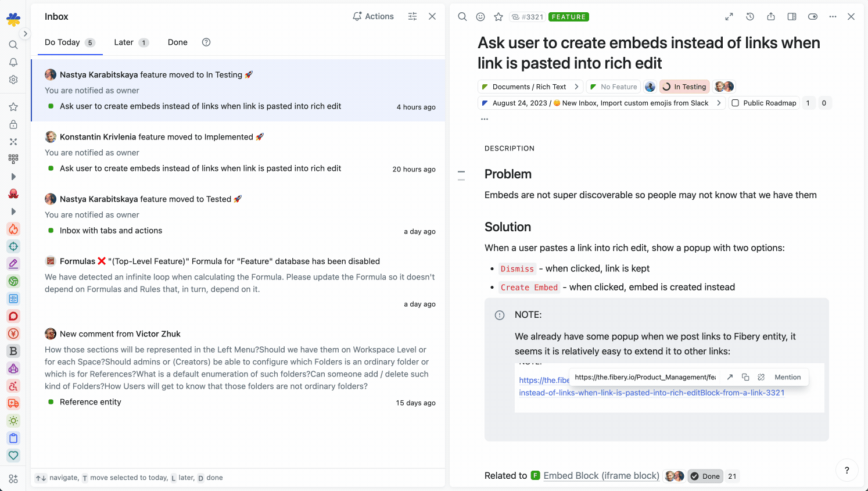
Task: Click the star icon to favorite this feature
Action: tap(498, 17)
